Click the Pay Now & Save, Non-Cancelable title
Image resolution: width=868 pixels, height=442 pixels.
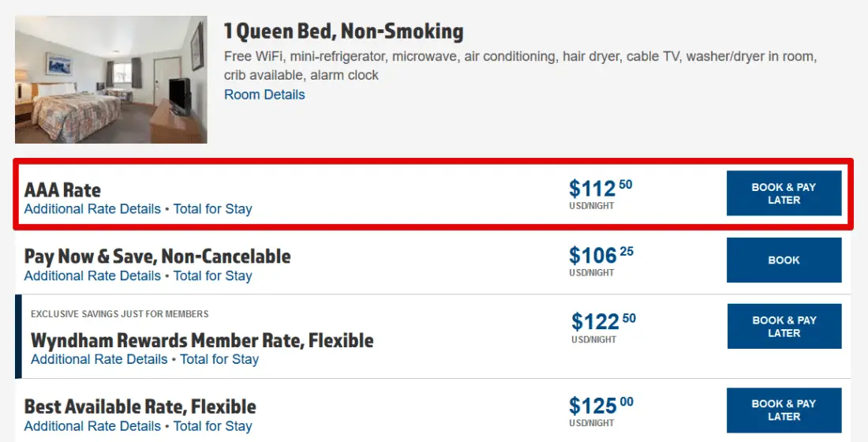(x=157, y=257)
